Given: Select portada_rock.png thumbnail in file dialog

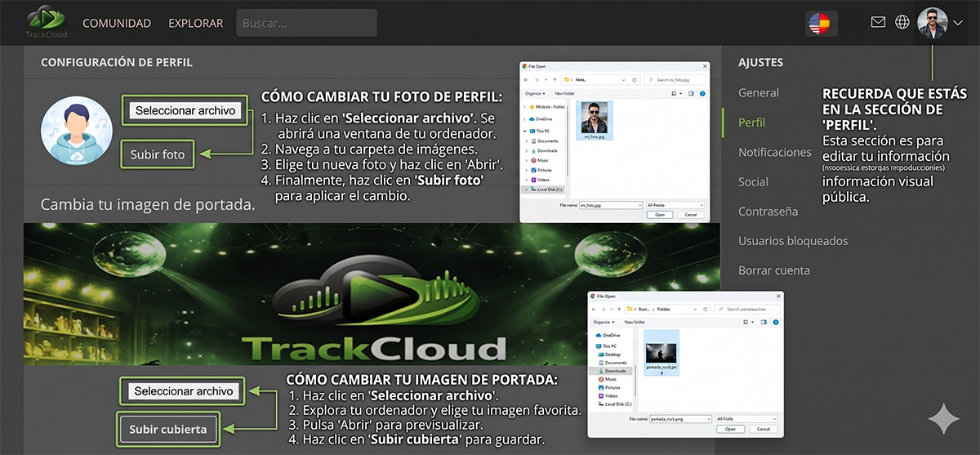Looking at the screenshot, I should (x=661, y=353).
